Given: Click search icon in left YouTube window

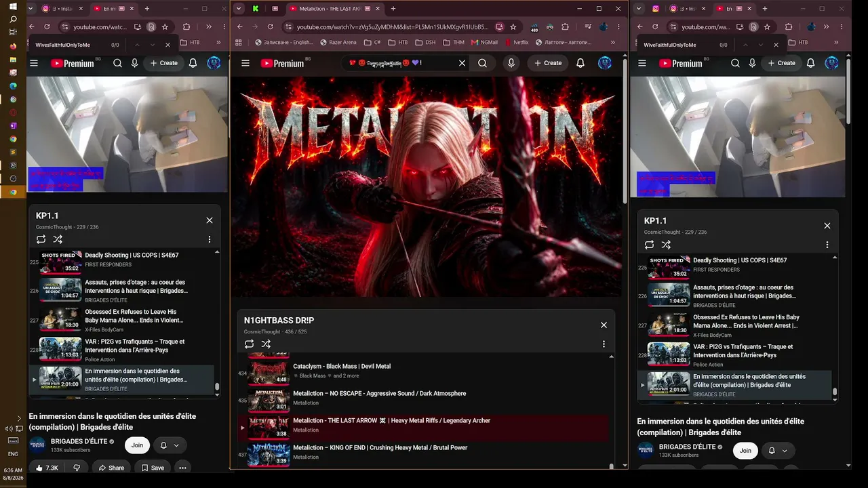Looking at the screenshot, I should coord(117,63).
